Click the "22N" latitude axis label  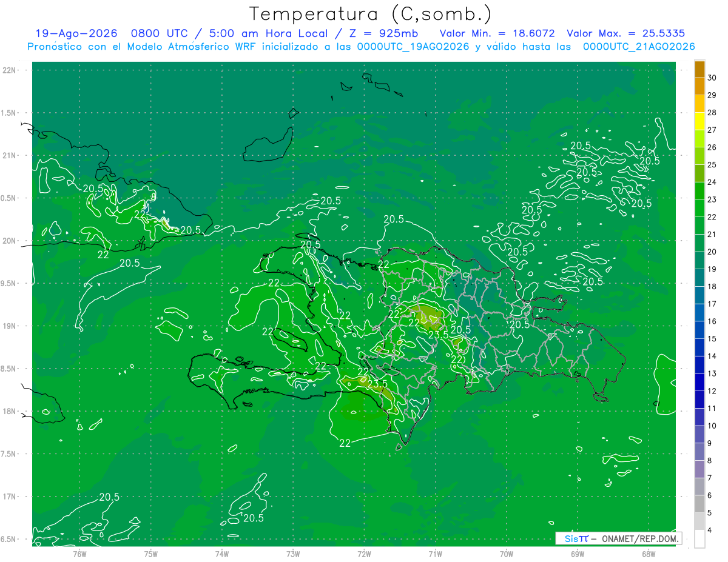(x=10, y=70)
